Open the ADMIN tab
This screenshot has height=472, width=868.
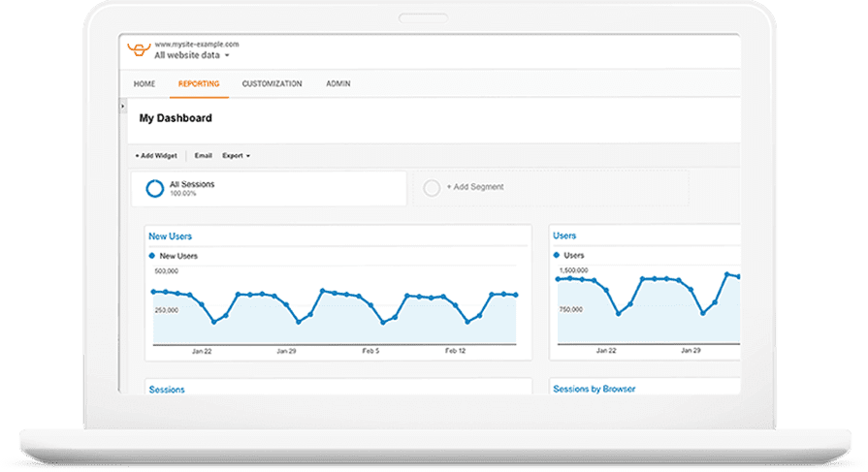[x=338, y=84]
